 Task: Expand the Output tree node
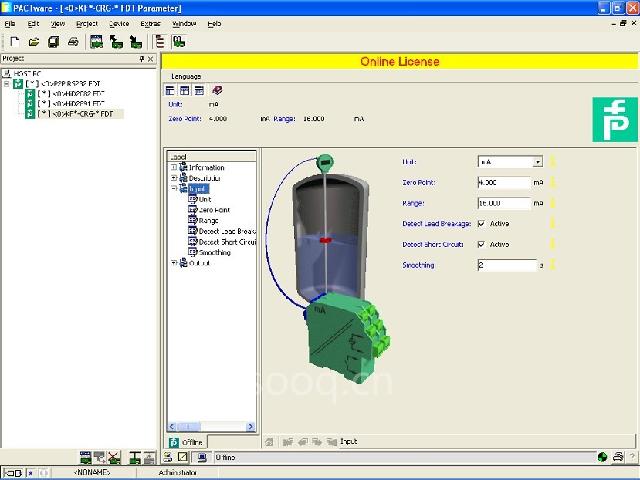coord(174,264)
